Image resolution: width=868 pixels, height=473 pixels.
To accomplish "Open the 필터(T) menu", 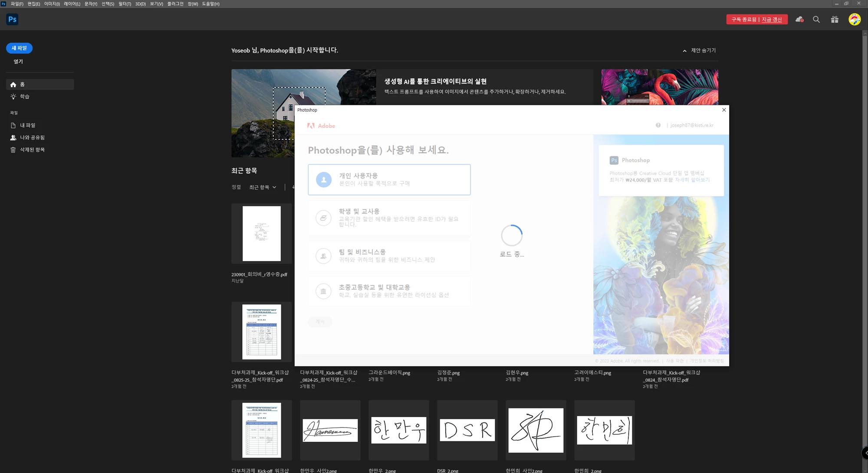I will (125, 4).
